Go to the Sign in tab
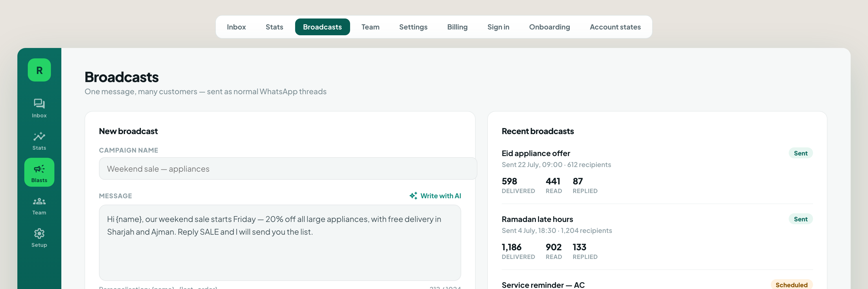Screen dimensions: 868x289 pos(498,27)
